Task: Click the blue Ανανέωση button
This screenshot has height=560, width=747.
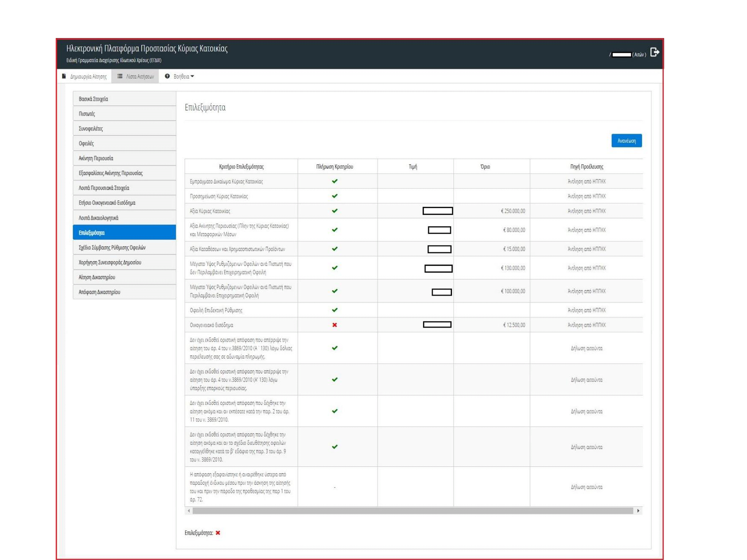Action: [626, 141]
